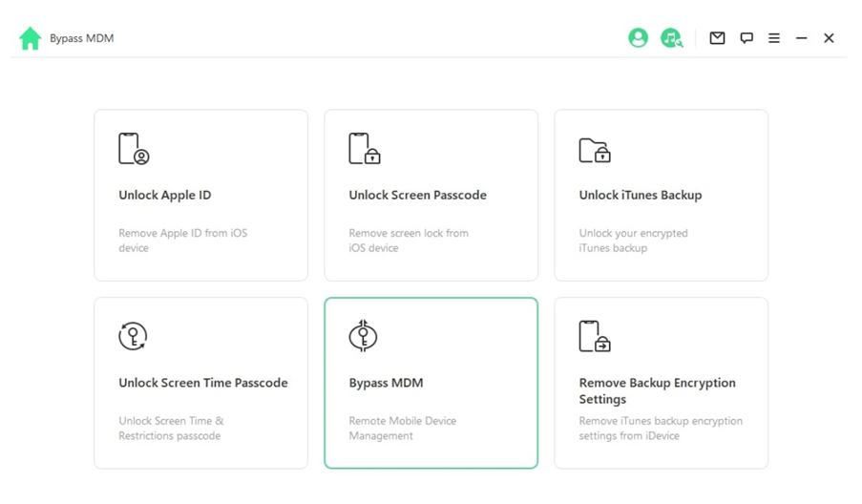Select Unlock Screen Time Passcode title
Screen dimensions: 862x504
[202, 383]
